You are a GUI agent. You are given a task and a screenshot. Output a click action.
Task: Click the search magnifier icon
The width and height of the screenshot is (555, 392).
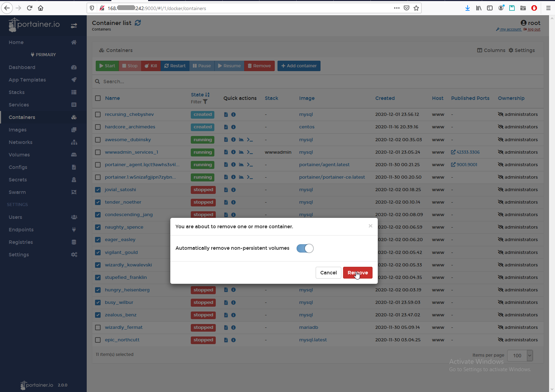97,82
